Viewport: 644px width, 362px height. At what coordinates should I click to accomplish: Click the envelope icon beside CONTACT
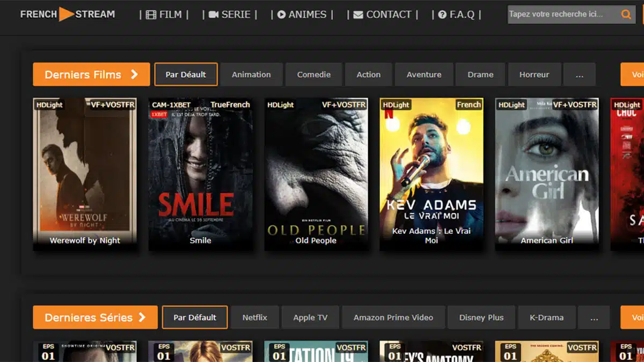[358, 14]
